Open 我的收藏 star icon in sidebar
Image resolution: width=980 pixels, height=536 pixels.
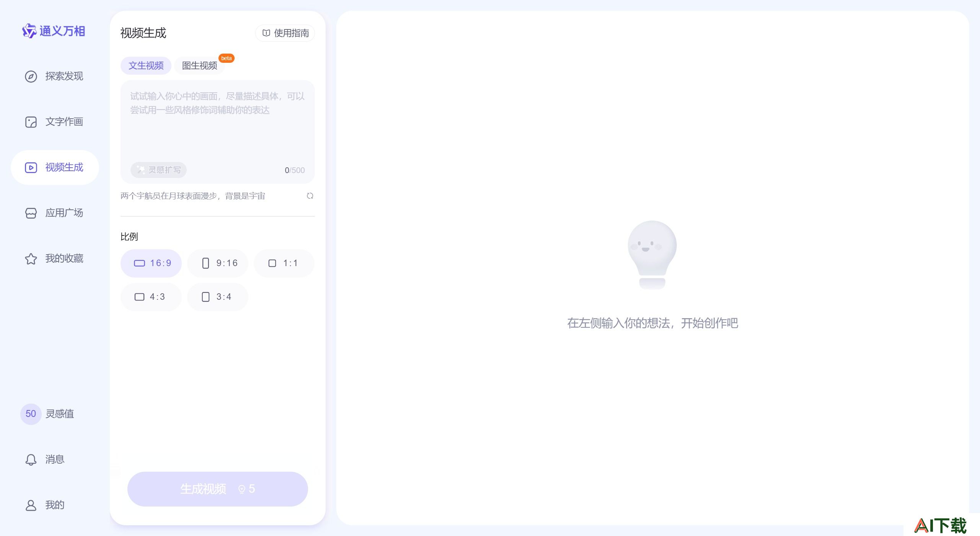31,258
